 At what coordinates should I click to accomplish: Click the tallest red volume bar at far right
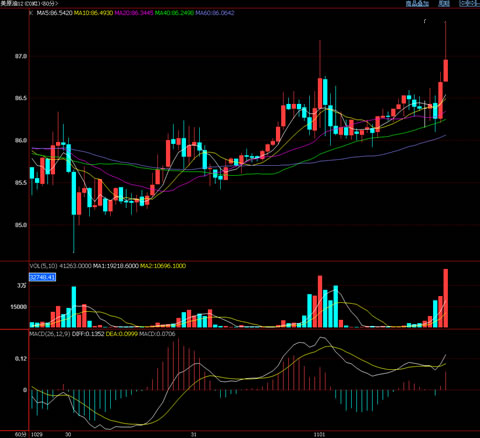point(445,298)
